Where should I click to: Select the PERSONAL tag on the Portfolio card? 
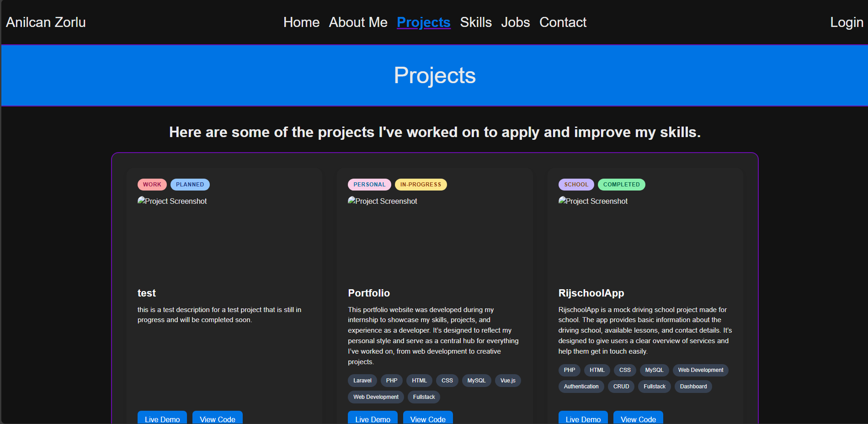(x=369, y=184)
